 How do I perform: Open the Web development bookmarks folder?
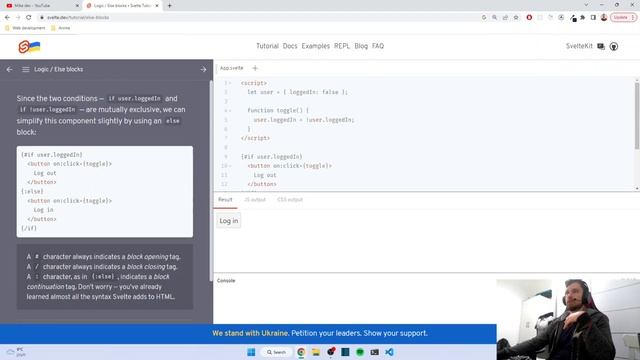click(x=25, y=28)
